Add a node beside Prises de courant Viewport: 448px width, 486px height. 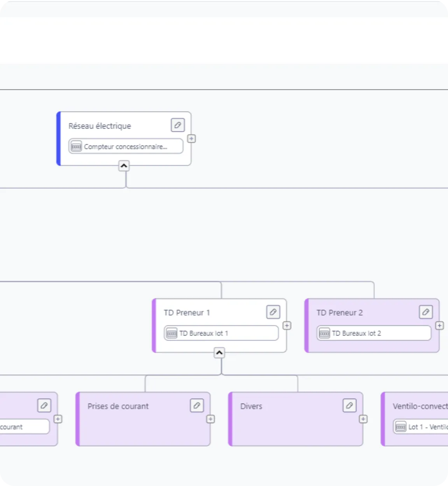210,419
